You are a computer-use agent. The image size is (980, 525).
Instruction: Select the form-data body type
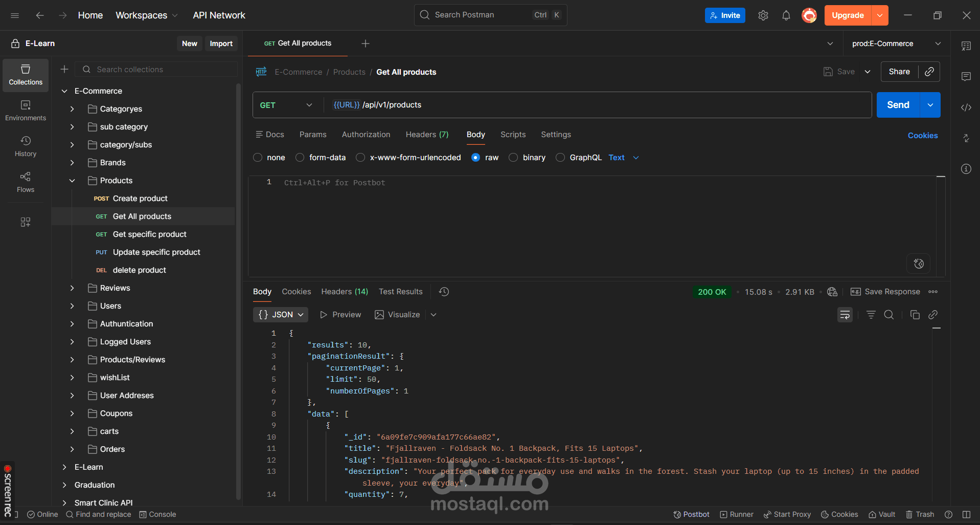pos(300,158)
